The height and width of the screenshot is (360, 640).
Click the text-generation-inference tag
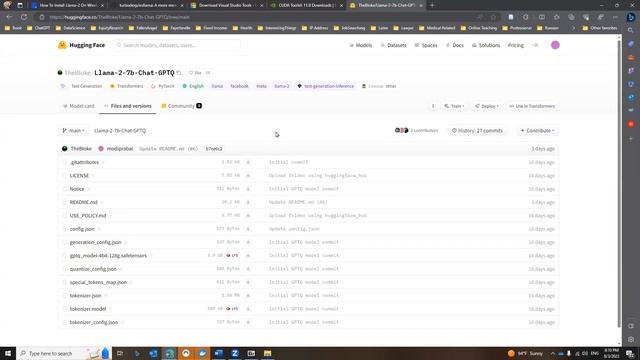325,86
